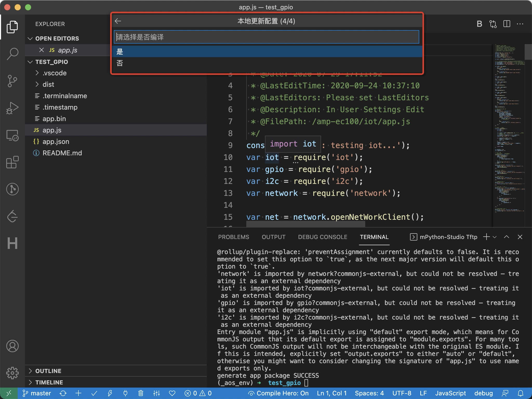Screen dimensions: 532x399
Task: Open app.json in the explorer
Action: click(116, 142)
